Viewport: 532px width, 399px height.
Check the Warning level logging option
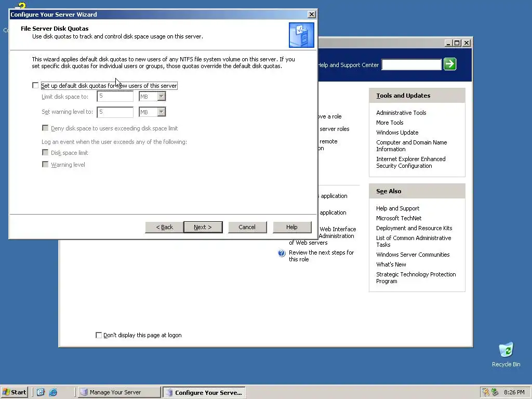click(x=45, y=164)
